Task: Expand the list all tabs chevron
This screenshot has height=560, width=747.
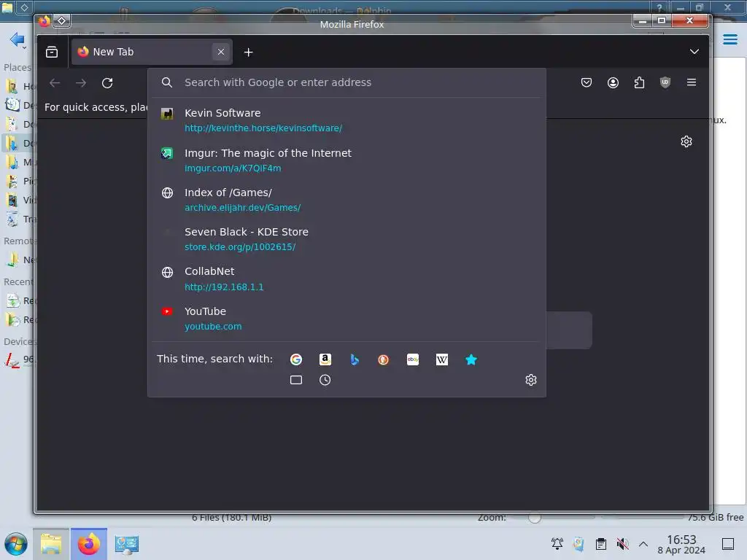Action: pyautogui.click(x=694, y=52)
